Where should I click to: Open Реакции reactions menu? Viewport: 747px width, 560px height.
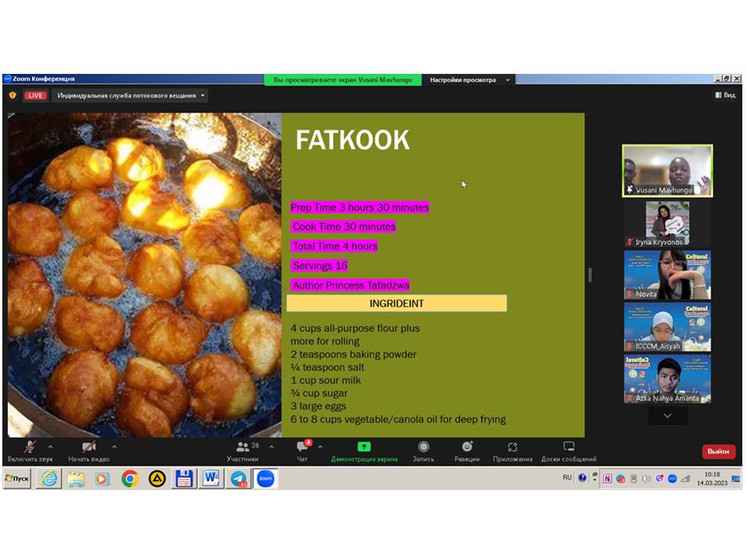[467, 451]
